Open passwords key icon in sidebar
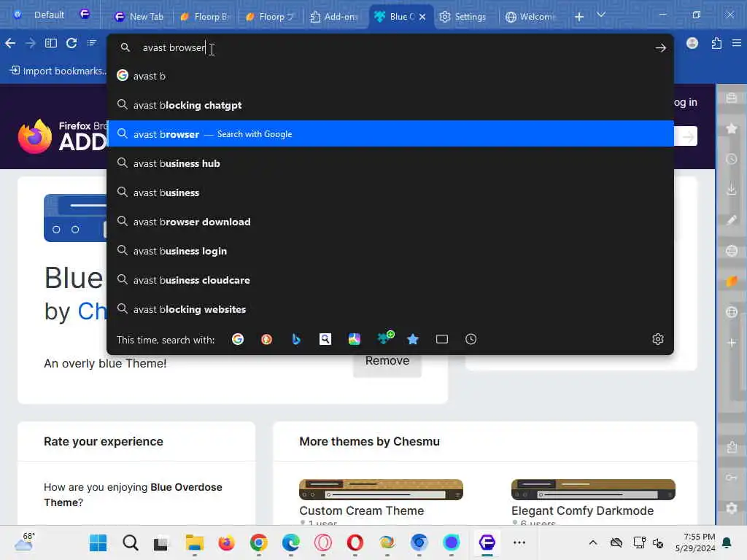The image size is (747, 560). coord(732,478)
